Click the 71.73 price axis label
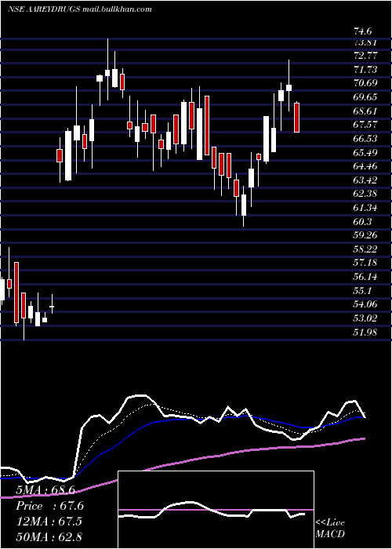 click(366, 70)
